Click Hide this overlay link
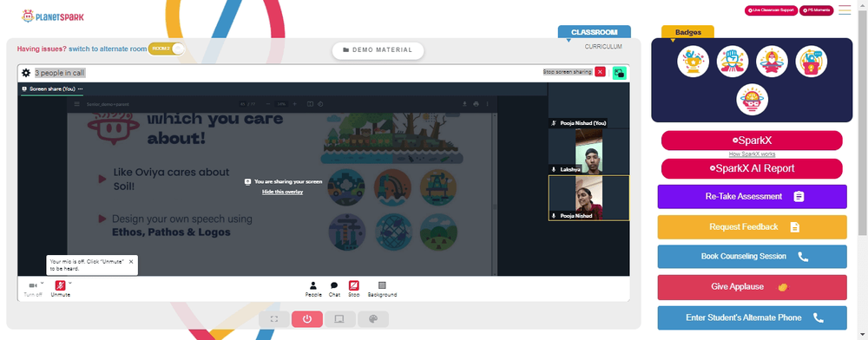This screenshot has height=340, width=868. point(282,192)
